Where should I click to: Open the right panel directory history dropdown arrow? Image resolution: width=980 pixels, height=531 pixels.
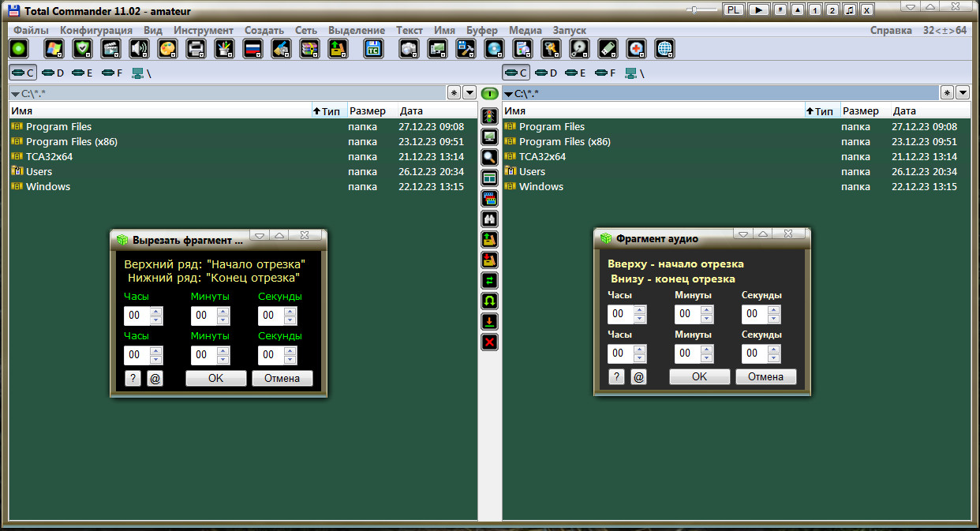[963, 93]
